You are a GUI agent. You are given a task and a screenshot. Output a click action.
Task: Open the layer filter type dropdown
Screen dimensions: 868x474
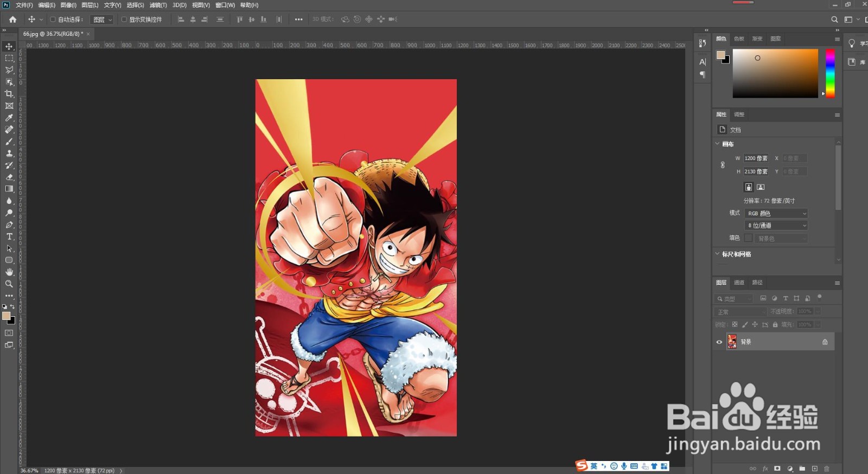[x=734, y=299]
